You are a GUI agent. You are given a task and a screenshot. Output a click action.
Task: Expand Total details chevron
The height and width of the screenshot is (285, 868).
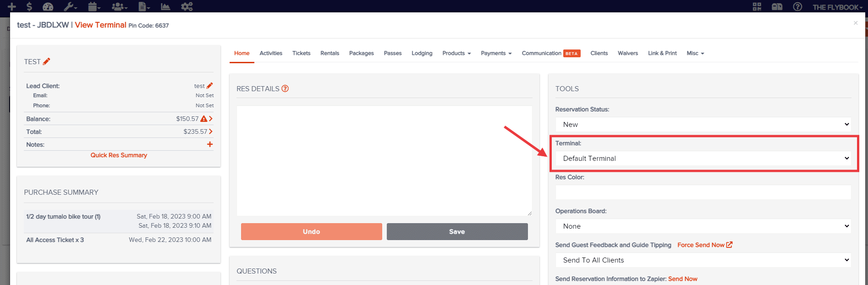click(211, 132)
